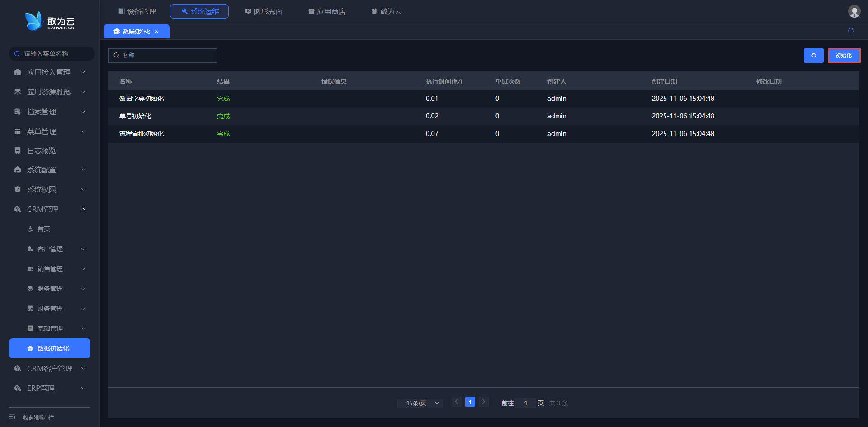Select the 单号初始化 row name
This screenshot has width=868, height=427.
pyautogui.click(x=135, y=116)
